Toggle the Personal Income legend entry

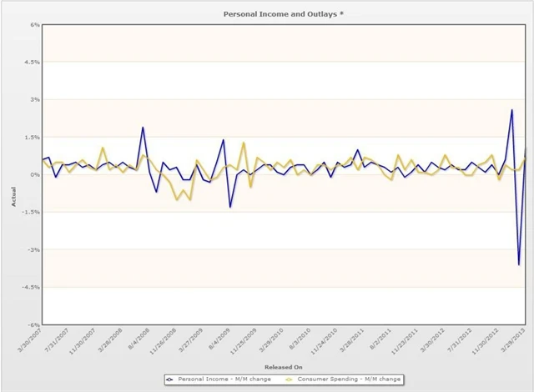[x=223, y=379]
